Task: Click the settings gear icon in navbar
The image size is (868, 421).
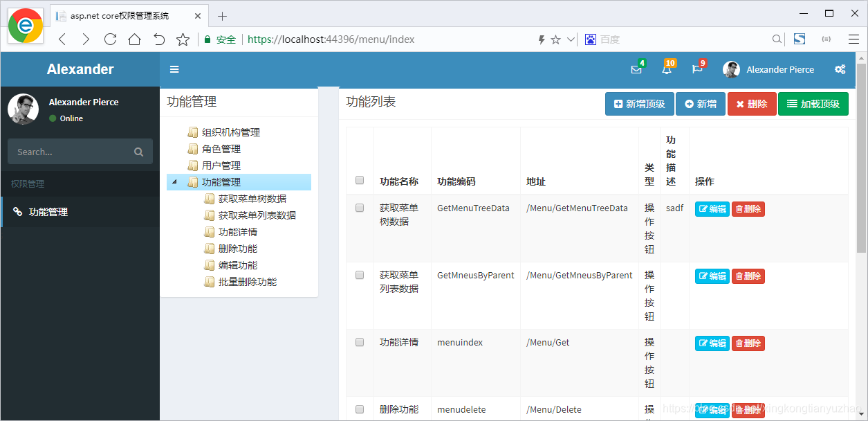Action: tap(840, 69)
